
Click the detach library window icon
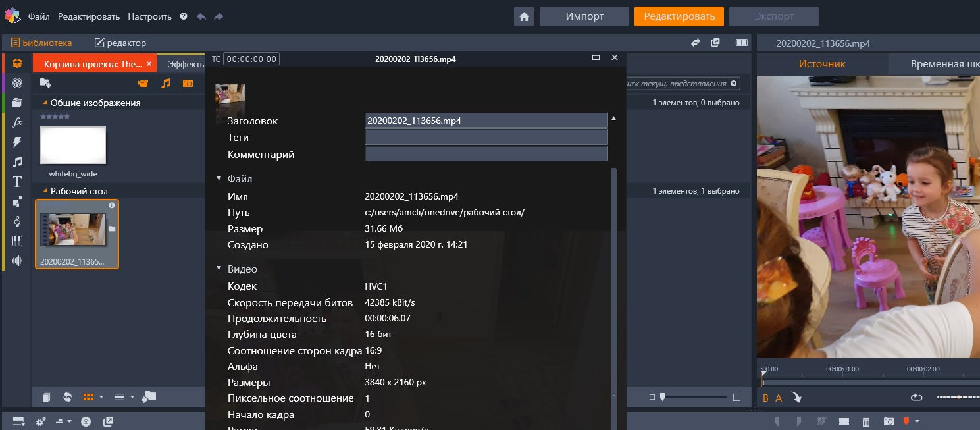[x=715, y=42]
